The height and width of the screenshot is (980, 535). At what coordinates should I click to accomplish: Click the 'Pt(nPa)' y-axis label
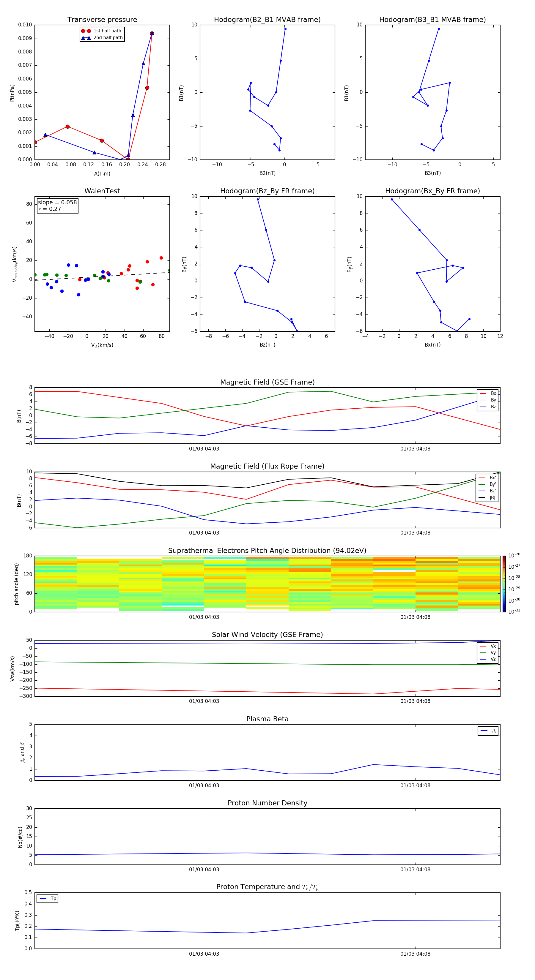(12, 93)
